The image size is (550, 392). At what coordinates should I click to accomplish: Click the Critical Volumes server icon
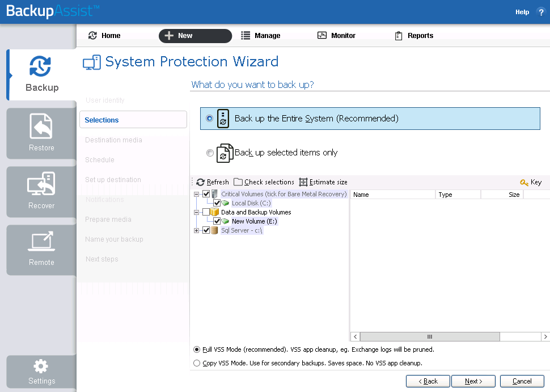pyautogui.click(x=215, y=193)
